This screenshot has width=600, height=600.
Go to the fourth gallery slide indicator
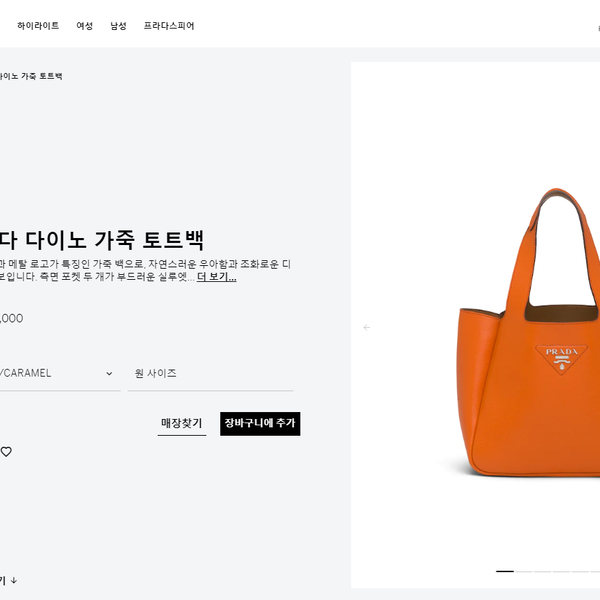point(561,571)
